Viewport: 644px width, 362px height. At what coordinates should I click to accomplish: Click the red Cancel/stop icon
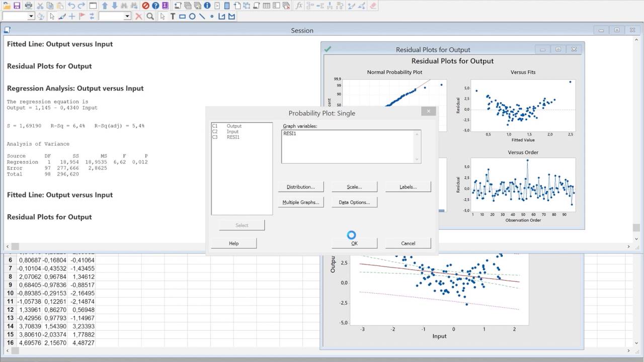coord(145,6)
